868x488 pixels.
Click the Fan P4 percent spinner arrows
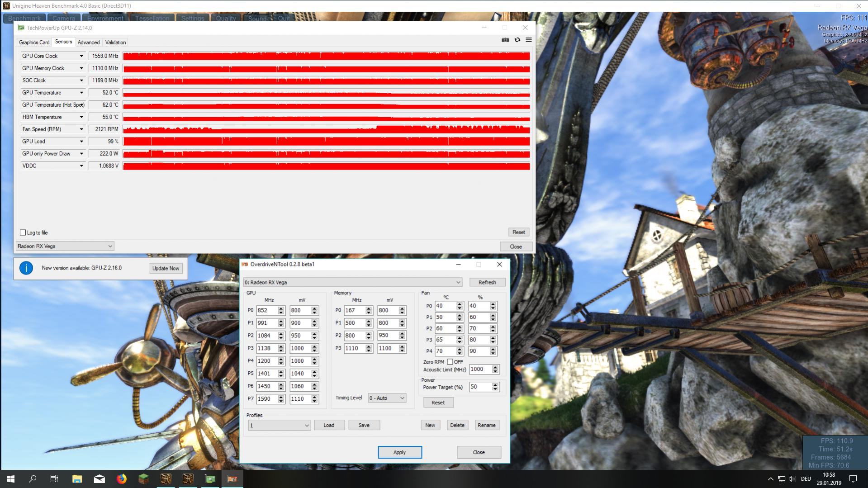point(493,351)
